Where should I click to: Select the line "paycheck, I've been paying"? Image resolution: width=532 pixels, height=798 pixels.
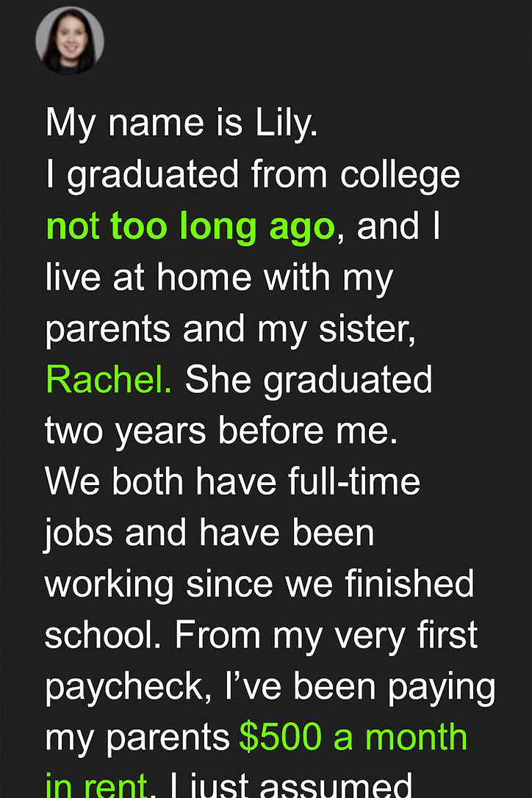[x=270, y=687]
